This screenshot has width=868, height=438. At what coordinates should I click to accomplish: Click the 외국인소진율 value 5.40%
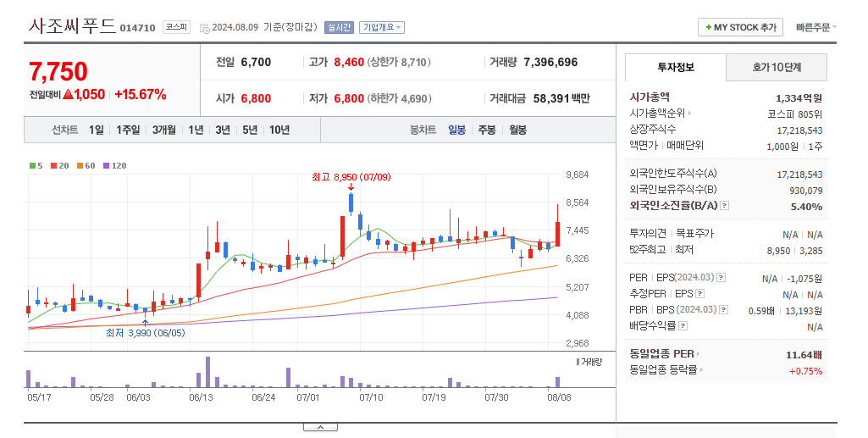(x=806, y=207)
